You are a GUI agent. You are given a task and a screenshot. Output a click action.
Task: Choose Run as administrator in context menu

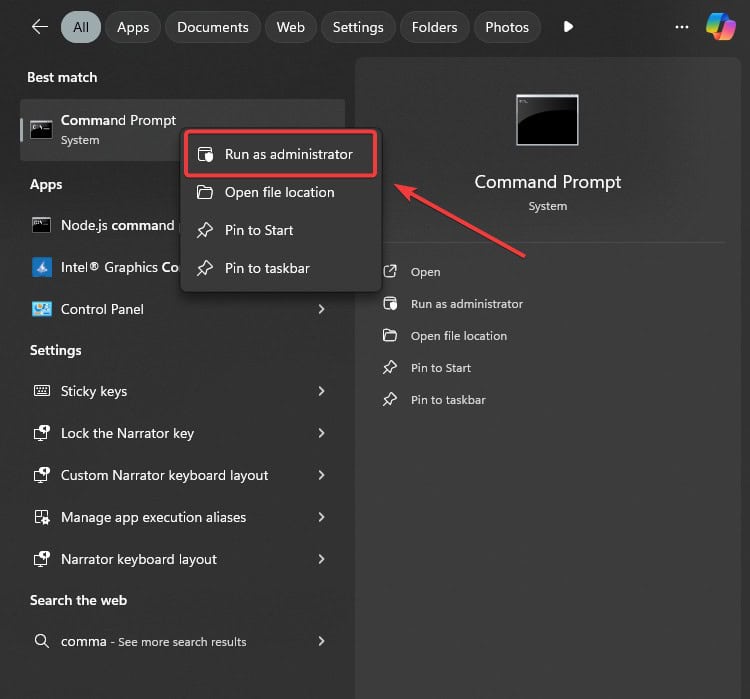click(281, 154)
